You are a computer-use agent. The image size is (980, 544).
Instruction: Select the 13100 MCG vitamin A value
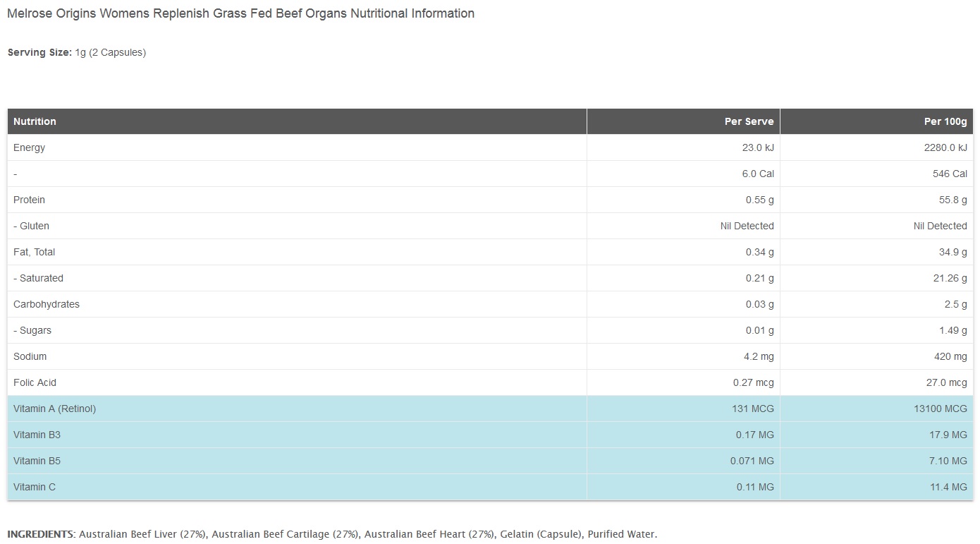click(941, 409)
